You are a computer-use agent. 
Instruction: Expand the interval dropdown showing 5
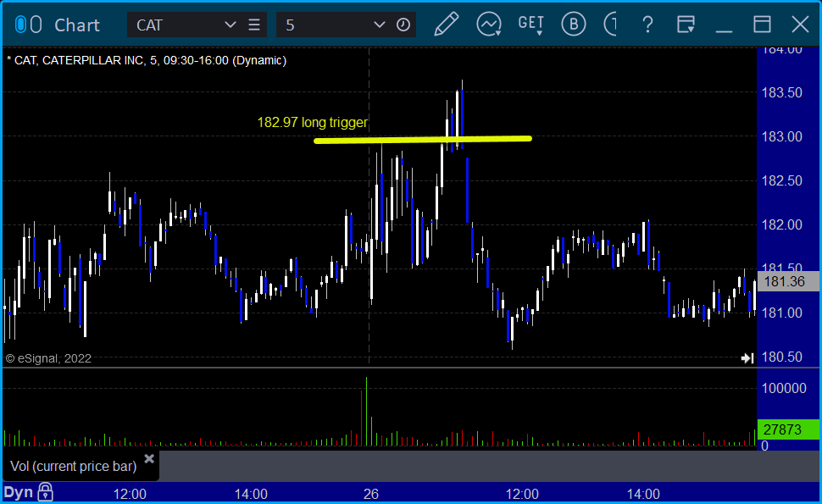379,25
